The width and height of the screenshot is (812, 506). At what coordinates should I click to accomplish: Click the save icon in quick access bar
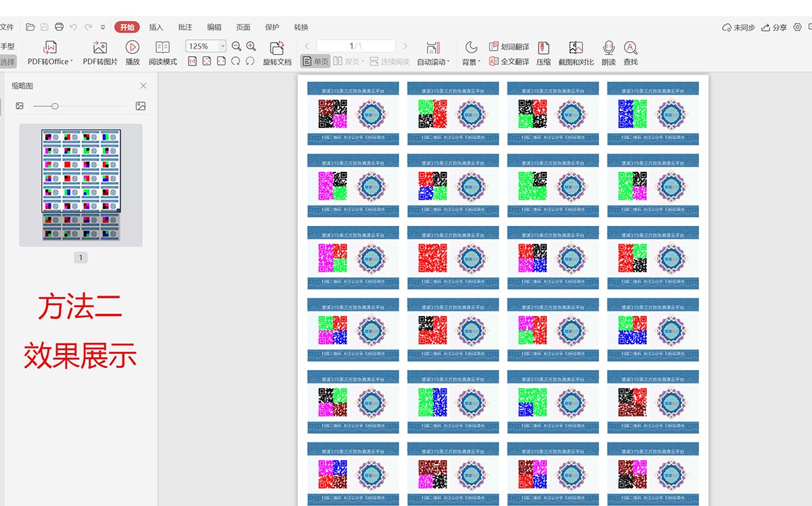coord(45,27)
